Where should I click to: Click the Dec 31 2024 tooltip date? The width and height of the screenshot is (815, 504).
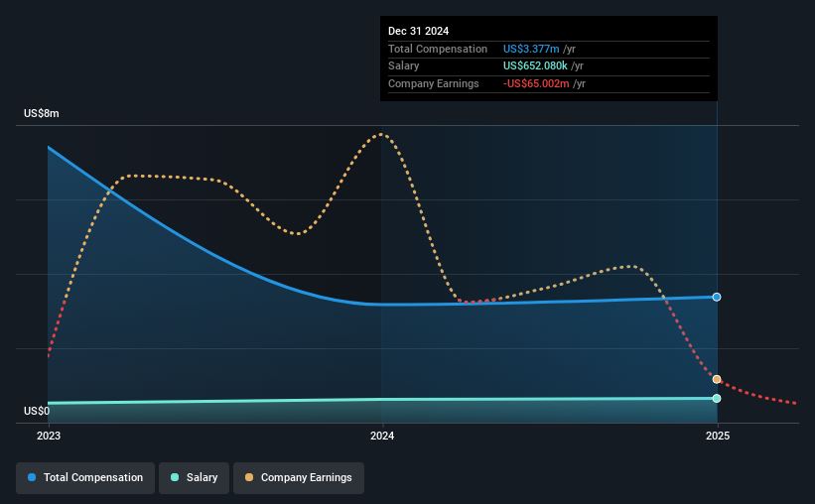coord(418,31)
